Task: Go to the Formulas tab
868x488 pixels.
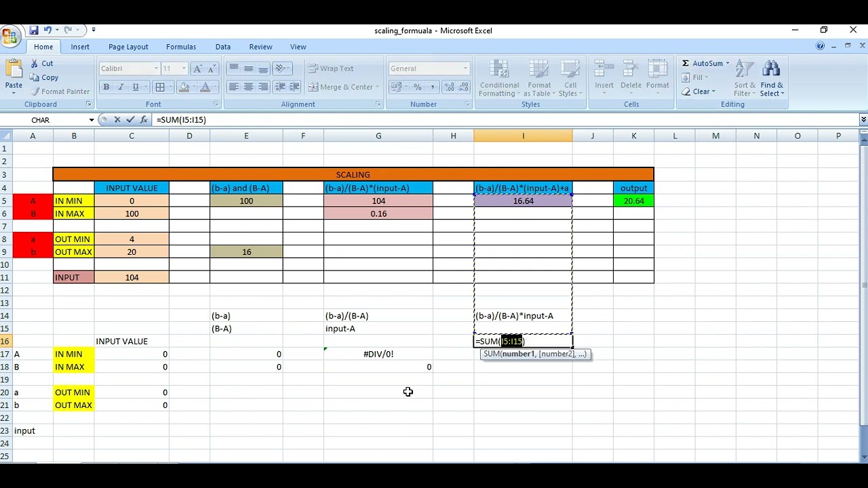Action: coord(181,47)
